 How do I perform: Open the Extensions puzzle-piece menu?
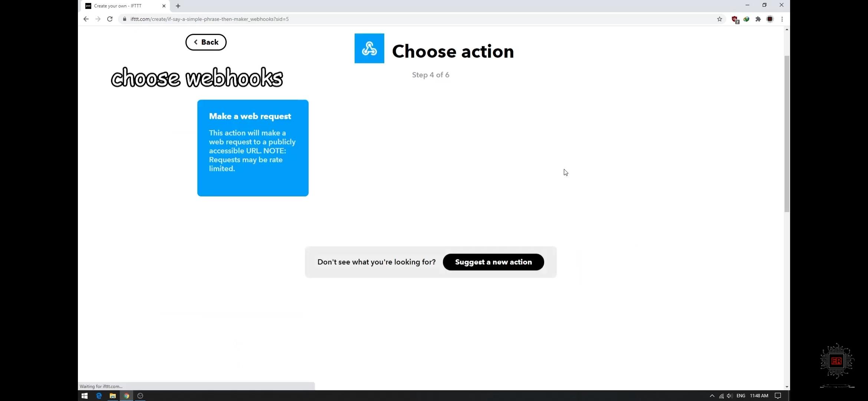[758, 19]
